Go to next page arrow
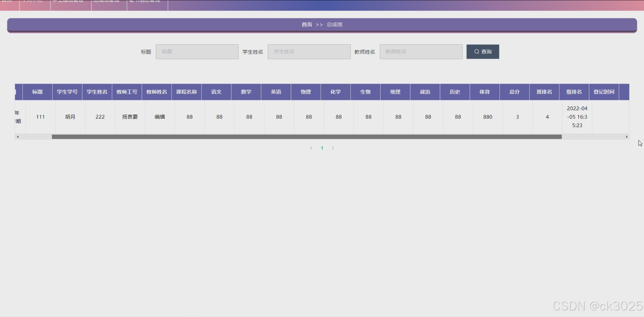 pyautogui.click(x=333, y=148)
